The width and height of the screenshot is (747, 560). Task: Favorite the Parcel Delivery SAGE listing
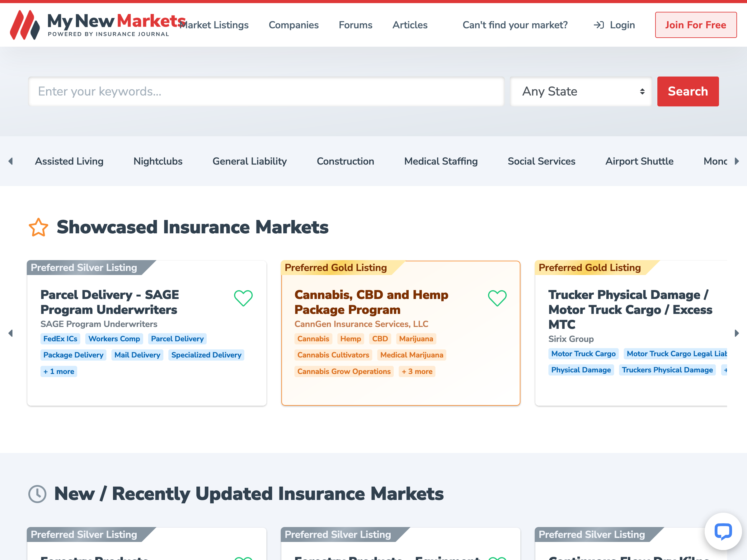pos(243,298)
